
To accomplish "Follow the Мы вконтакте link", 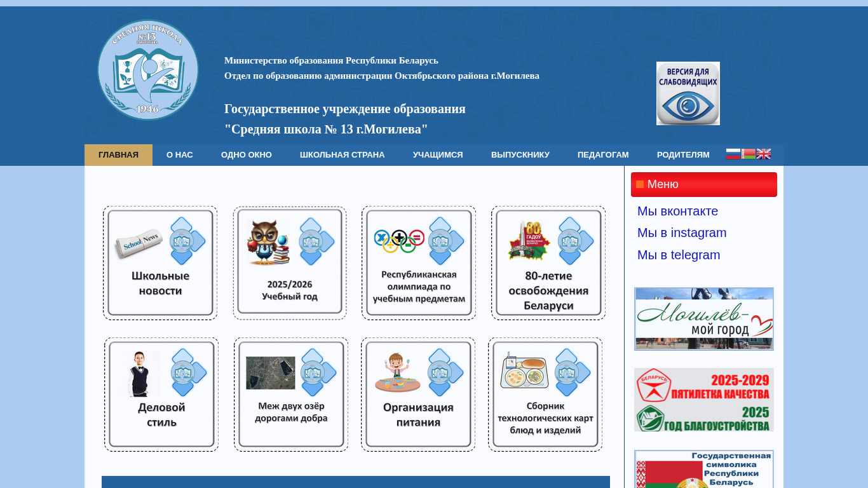I will tap(677, 212).
